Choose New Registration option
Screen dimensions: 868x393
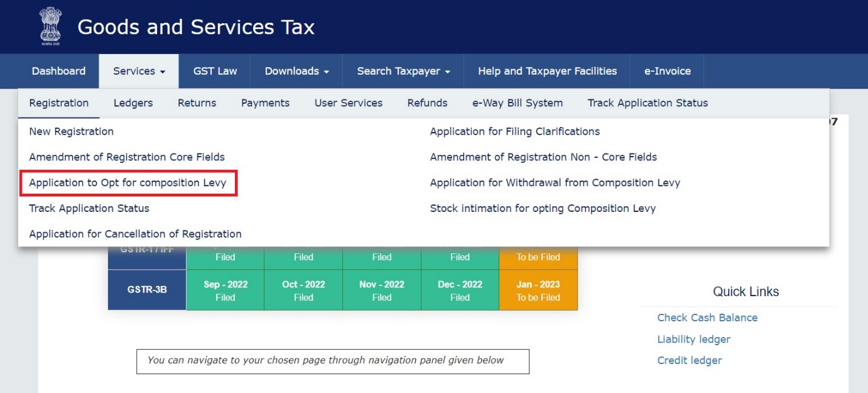[x=71, y=131]
